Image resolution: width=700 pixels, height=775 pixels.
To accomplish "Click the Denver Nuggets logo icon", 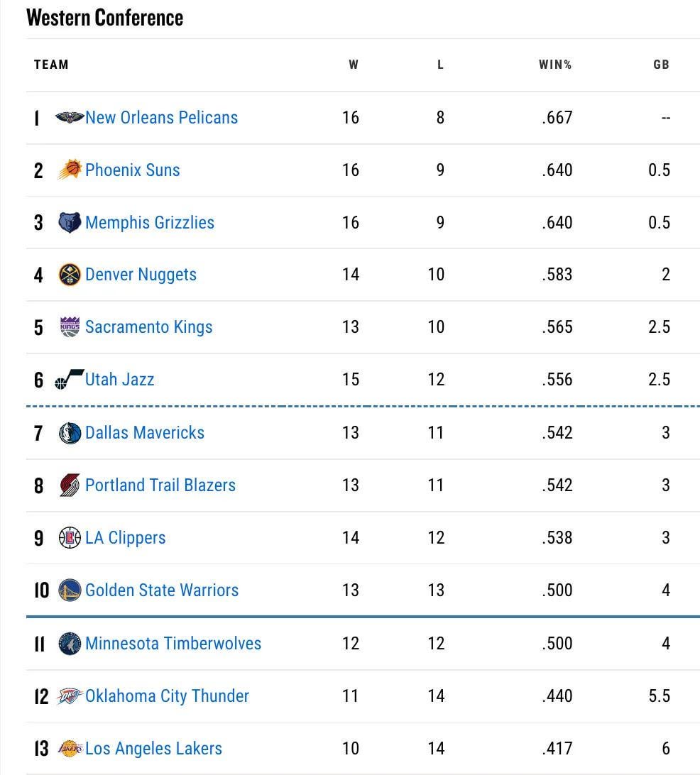I will point(70,275).
